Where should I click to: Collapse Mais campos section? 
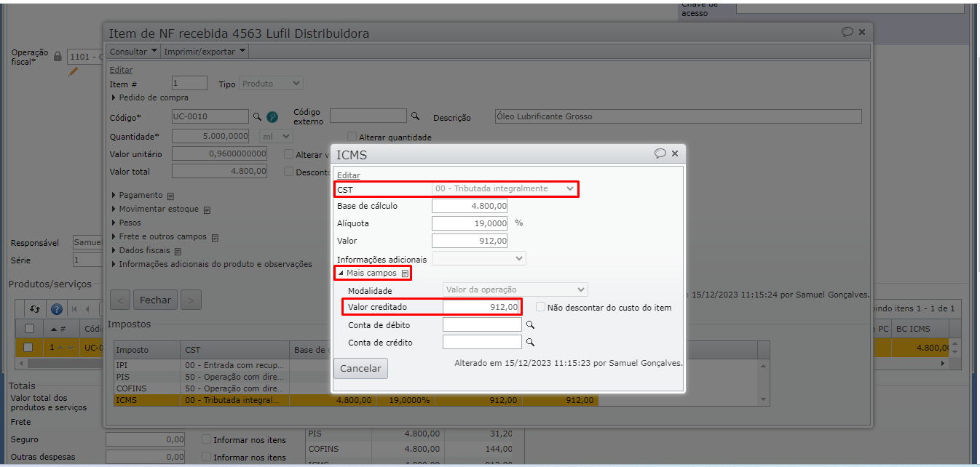[x=368, y=274]
